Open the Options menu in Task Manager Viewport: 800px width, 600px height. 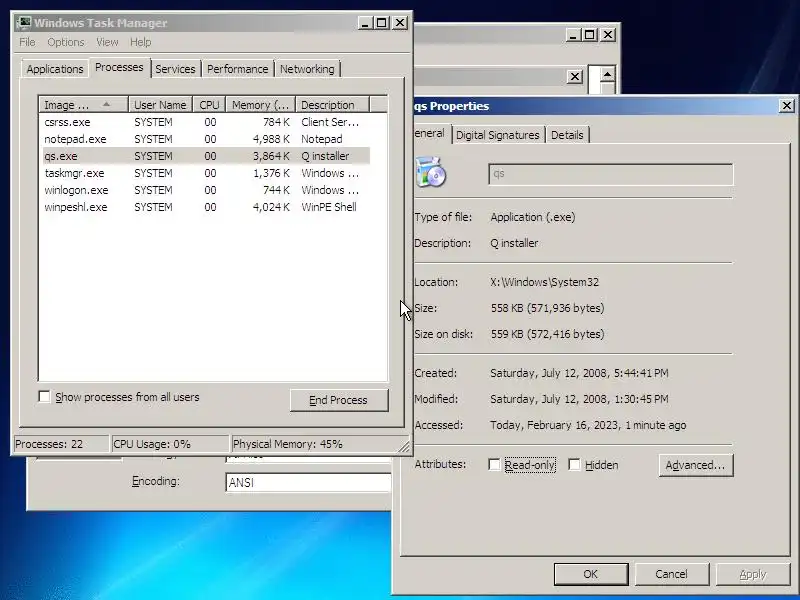[66, 42]
